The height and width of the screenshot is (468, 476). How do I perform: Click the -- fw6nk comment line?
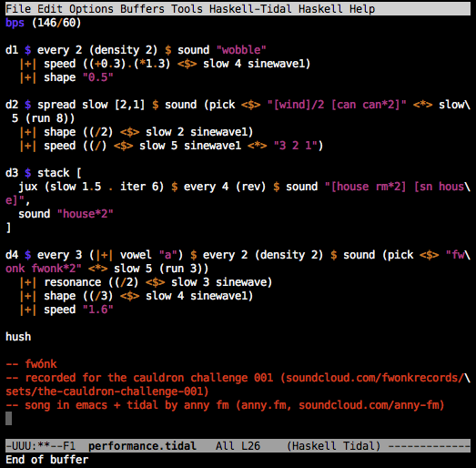[31, 364]
